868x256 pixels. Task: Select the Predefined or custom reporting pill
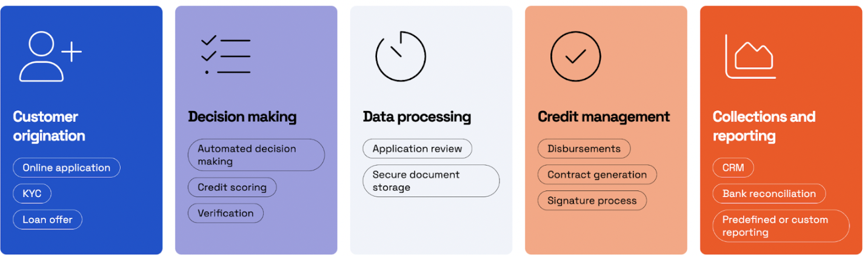click(x=781, y=226)
